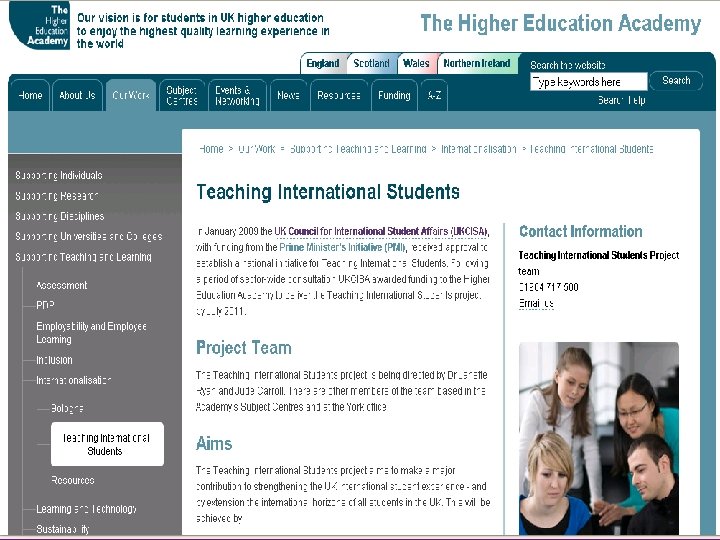This screenshot has width=720, height=540.
Task: Follow the Prime Minister's Initiative (PMI) link
Action: point(343,248)
